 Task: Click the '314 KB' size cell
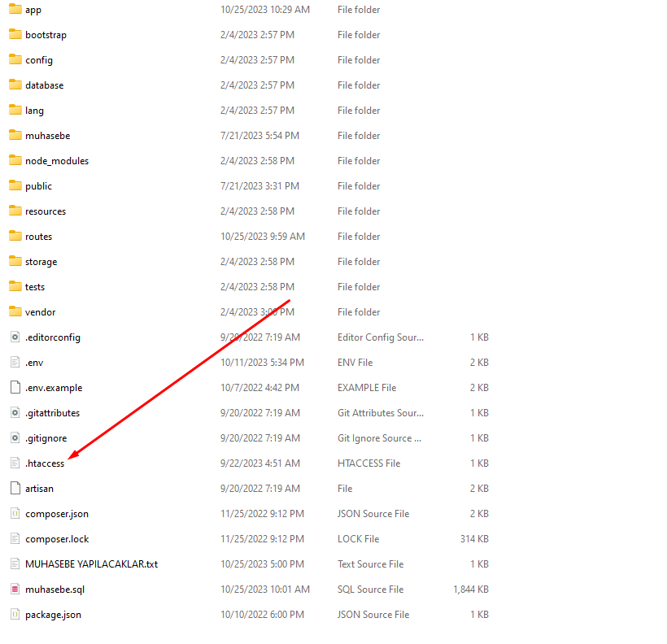pyautogui.click(x=474, y=539)
